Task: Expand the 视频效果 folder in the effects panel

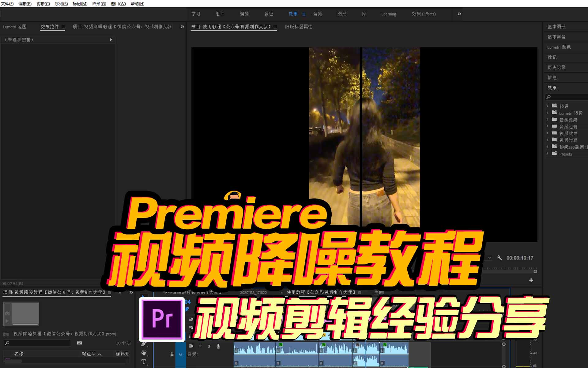Action: pyautogui.click(x=548, y=133)
